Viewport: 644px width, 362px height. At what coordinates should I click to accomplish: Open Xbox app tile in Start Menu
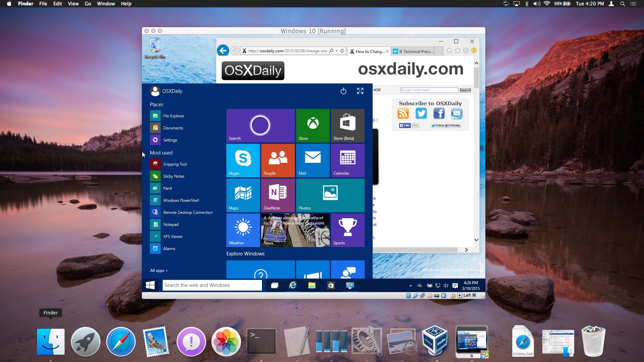(313, 125)
